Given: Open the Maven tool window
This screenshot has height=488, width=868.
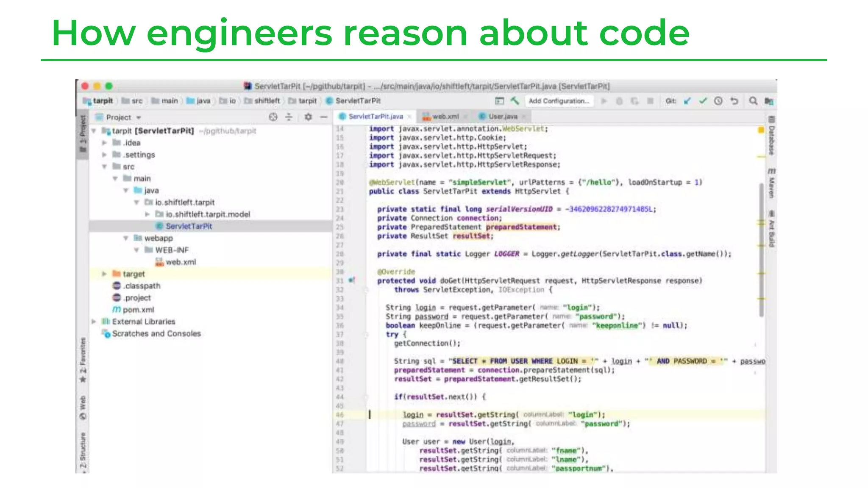Looking at the screenshot, I should click(772, 183).
